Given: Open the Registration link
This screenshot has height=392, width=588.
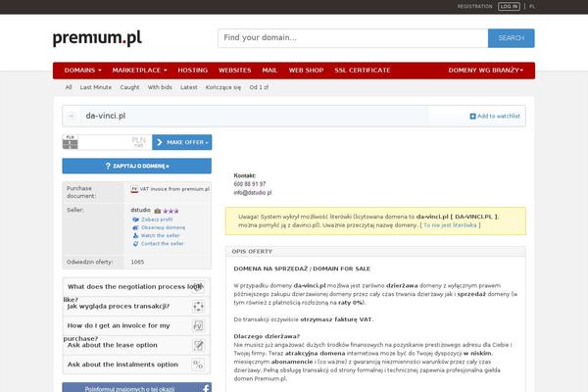Looking at the screenshot, I should tap(474, 7).
